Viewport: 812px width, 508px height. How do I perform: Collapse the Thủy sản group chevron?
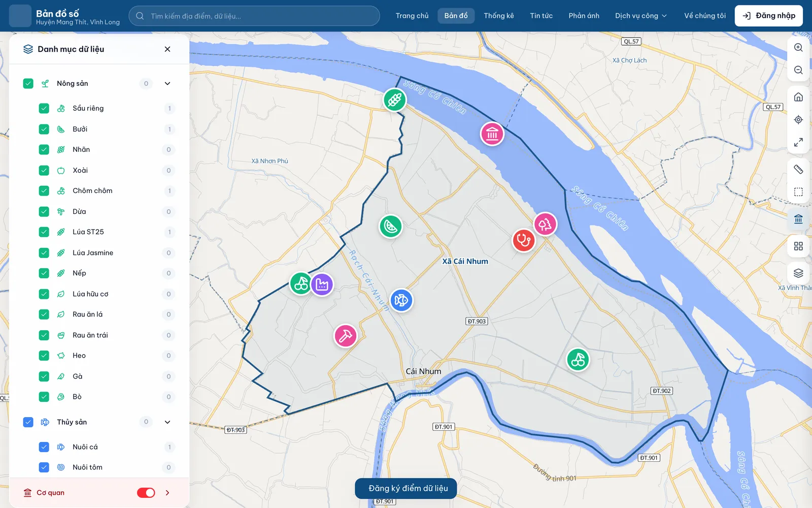167,422
